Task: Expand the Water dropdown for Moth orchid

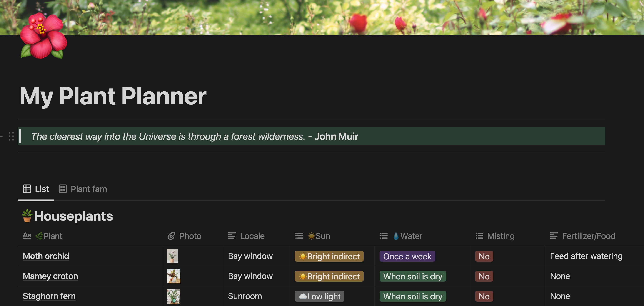Action: coord(407,256)
